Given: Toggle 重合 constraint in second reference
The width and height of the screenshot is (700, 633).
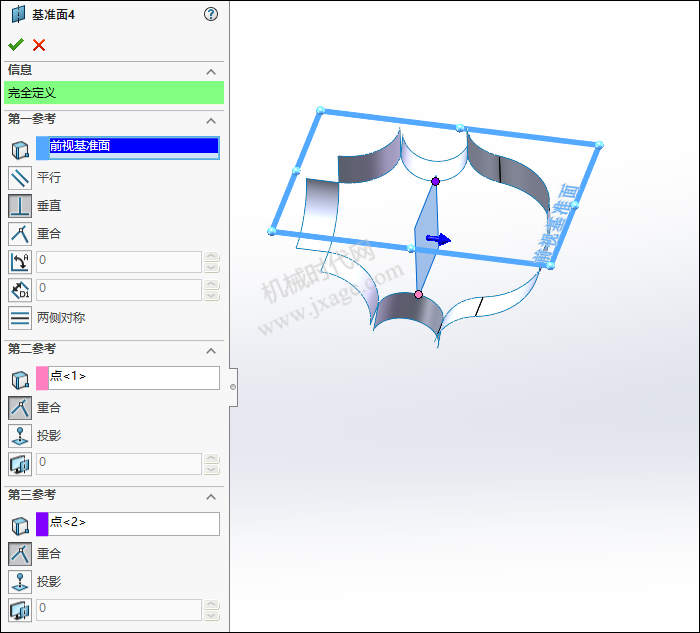Looking at the screenshot, I should tap(20, 408).
